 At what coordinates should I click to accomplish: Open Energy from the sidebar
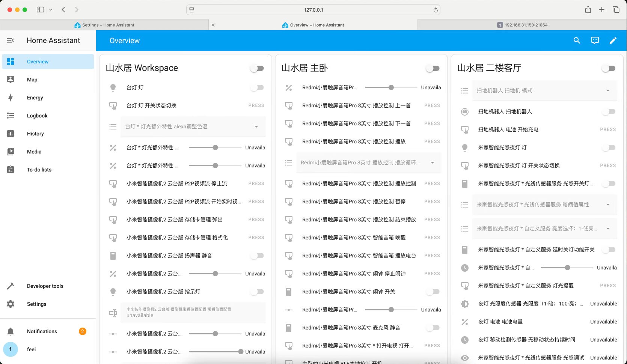(x=48, y=98)
